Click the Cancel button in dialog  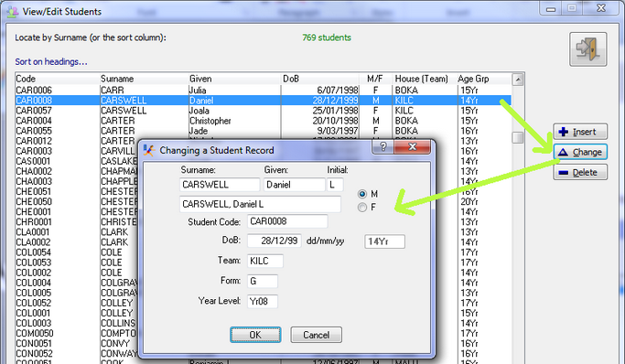click(316, 335)
